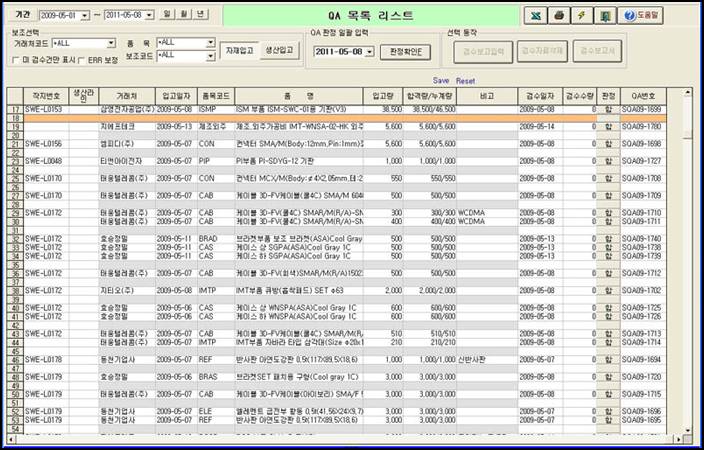Click the 품목코드 column header
Screen dimensions: 704x450
coord(216,96)
